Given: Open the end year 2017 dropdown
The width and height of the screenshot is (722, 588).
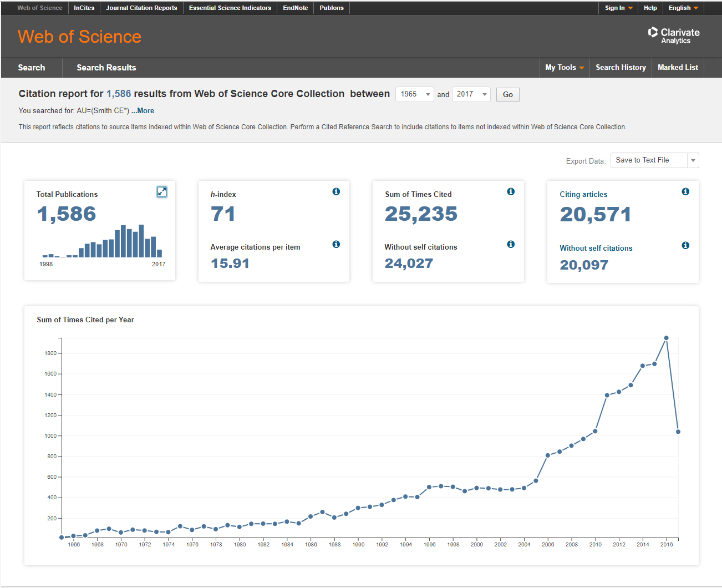Looking at the screenshot, I should pyautogui.click(x=471, y=94).
